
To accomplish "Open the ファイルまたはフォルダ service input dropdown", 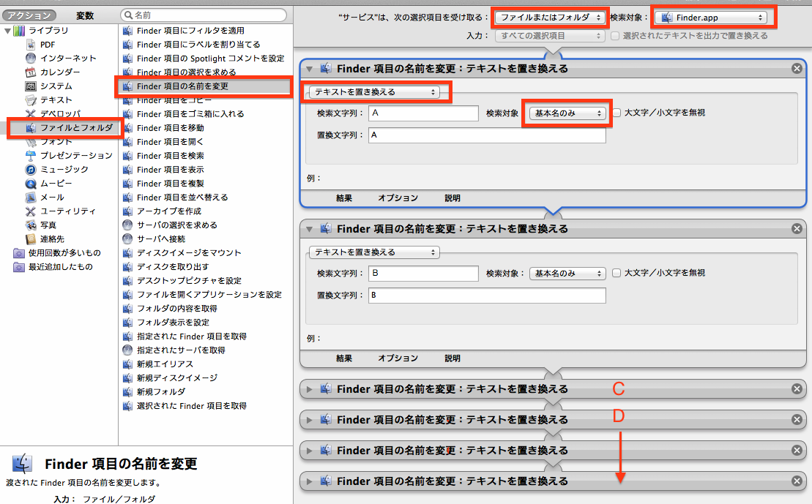I will coord(549,17).
